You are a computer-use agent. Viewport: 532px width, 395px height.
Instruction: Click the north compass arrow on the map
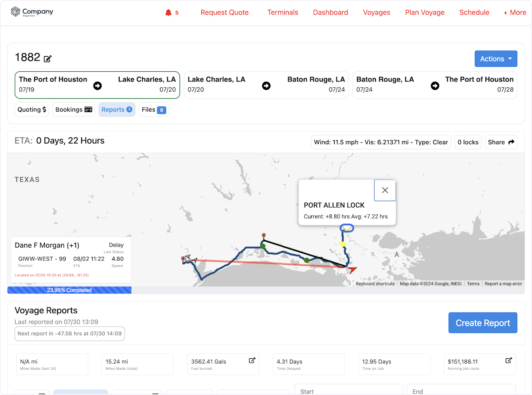click(396, 255)
